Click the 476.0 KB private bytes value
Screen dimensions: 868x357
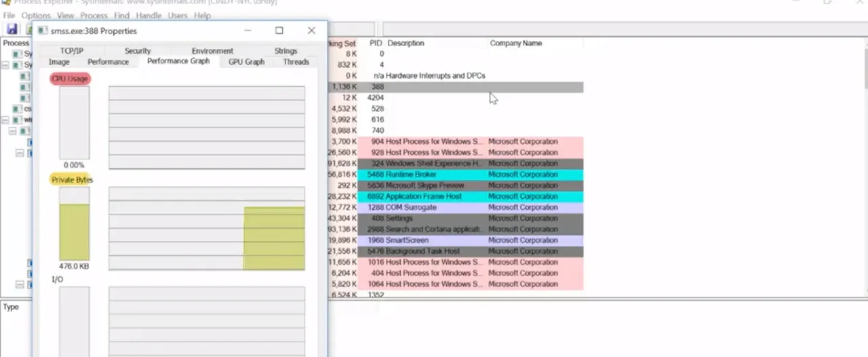[74, 266]
